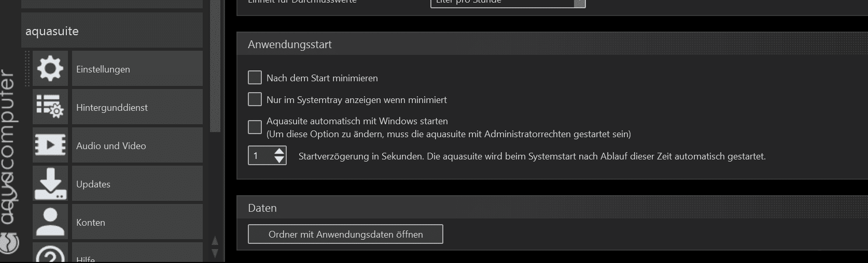
Task: Click the sidebar vertical scrollbar thumb
Action: pyautogui.click(x=215, y=67)
